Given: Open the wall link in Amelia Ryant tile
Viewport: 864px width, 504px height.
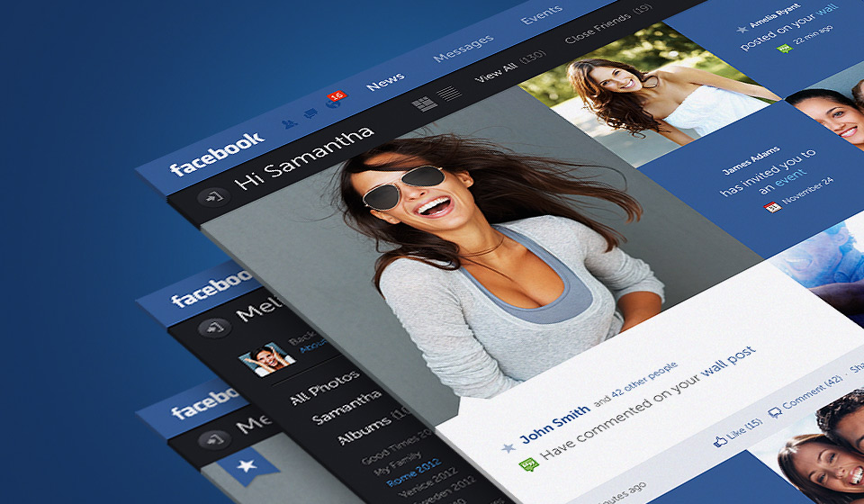Looking at the screenshot, I should click(826, 11).
